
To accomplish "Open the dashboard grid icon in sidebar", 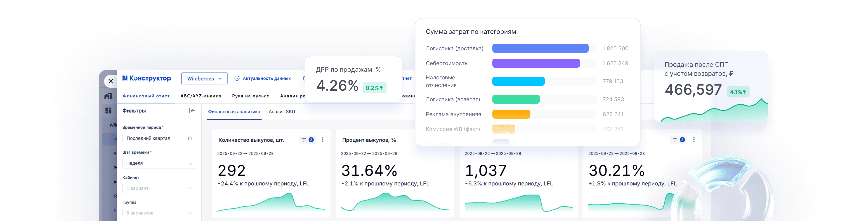I will [x=108, y=111].
